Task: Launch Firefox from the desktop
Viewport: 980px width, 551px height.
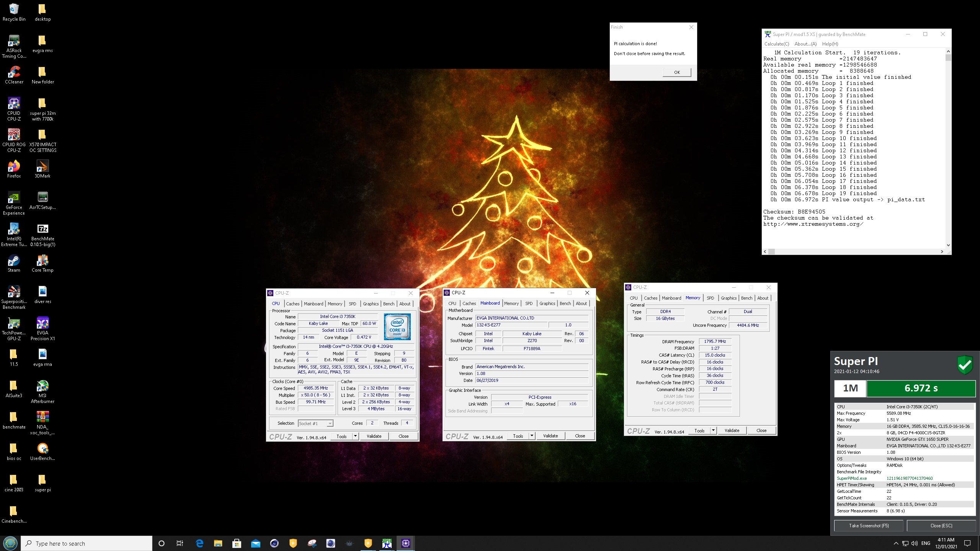Action: (x=14, y=169)
